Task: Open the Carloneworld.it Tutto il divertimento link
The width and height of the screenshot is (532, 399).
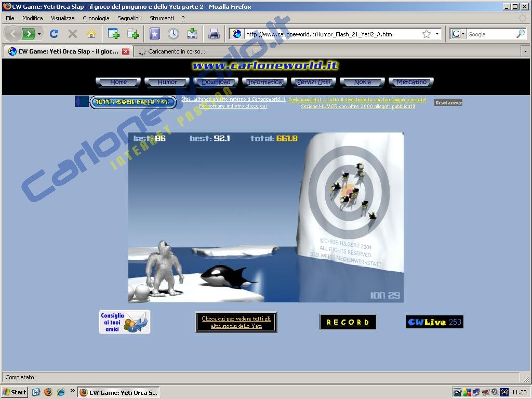Action: coord(357,100)
